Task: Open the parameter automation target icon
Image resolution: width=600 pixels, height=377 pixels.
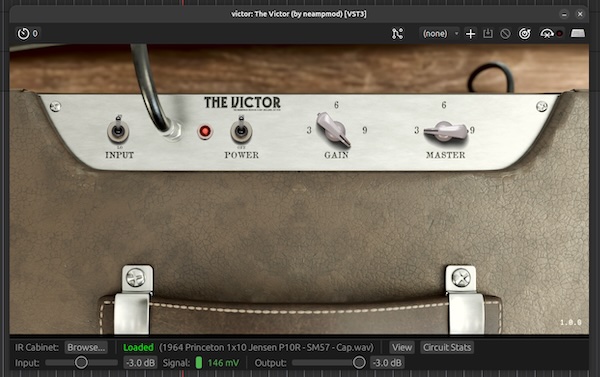Action: coord(525,34)
